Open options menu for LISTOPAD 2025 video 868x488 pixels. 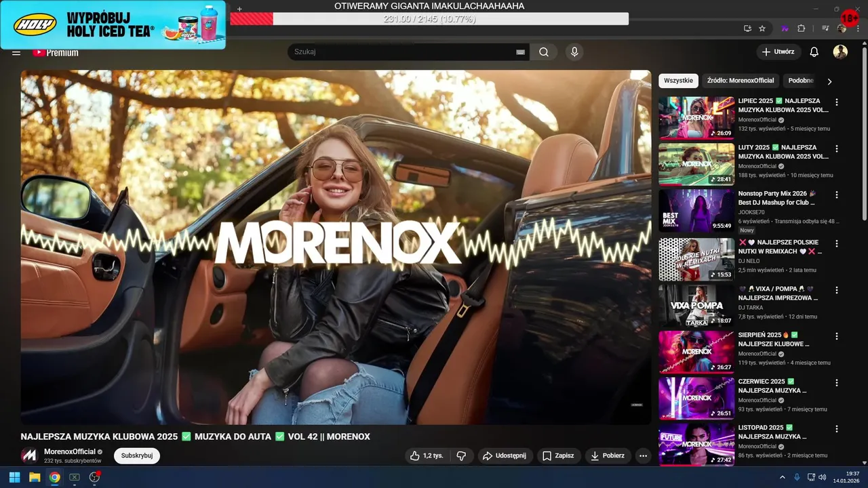[x=837, y=428]
